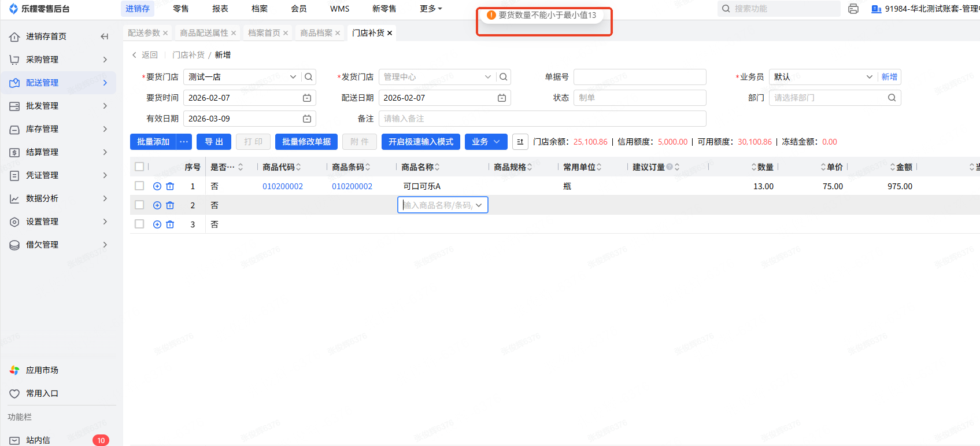Click the 新增 link next to 业务员
Screen dimensions: 980x446
pos(889,77)
